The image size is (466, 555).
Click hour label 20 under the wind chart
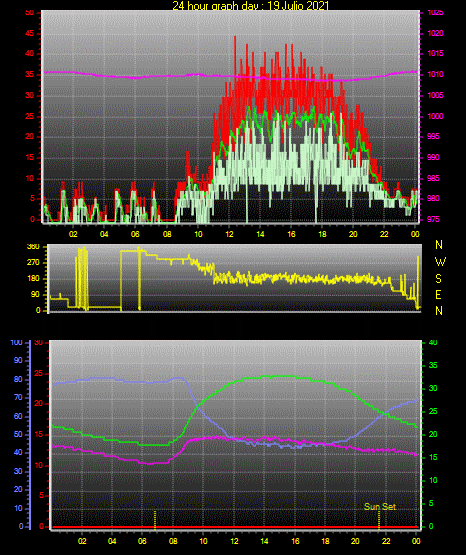[353, 234]
